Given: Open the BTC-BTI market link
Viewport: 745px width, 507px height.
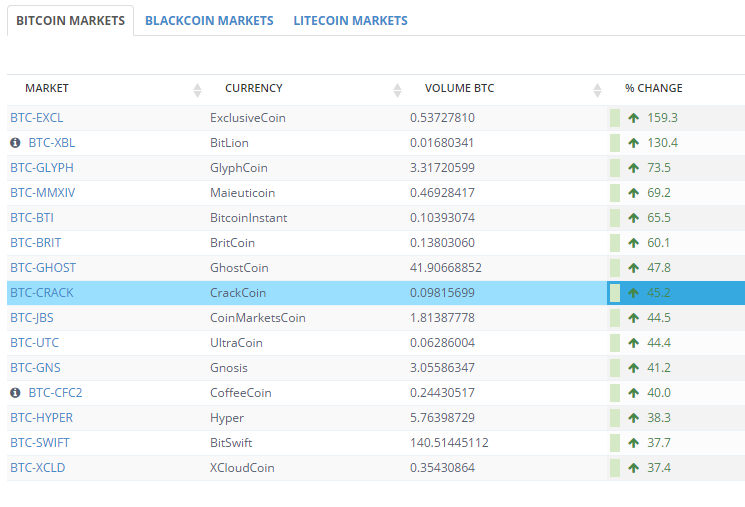Looking at the screenshot, I should (x=32, y=218).
